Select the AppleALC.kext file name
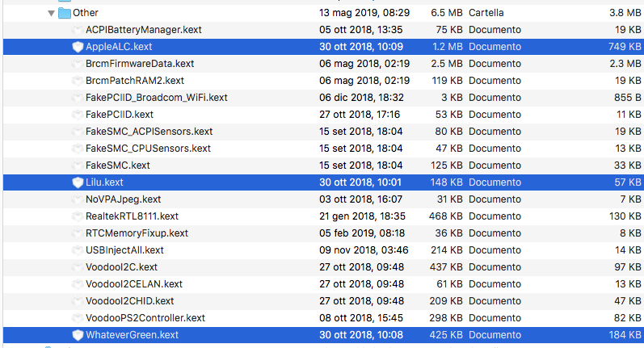 pyautogui.click(x=119, y=47)
